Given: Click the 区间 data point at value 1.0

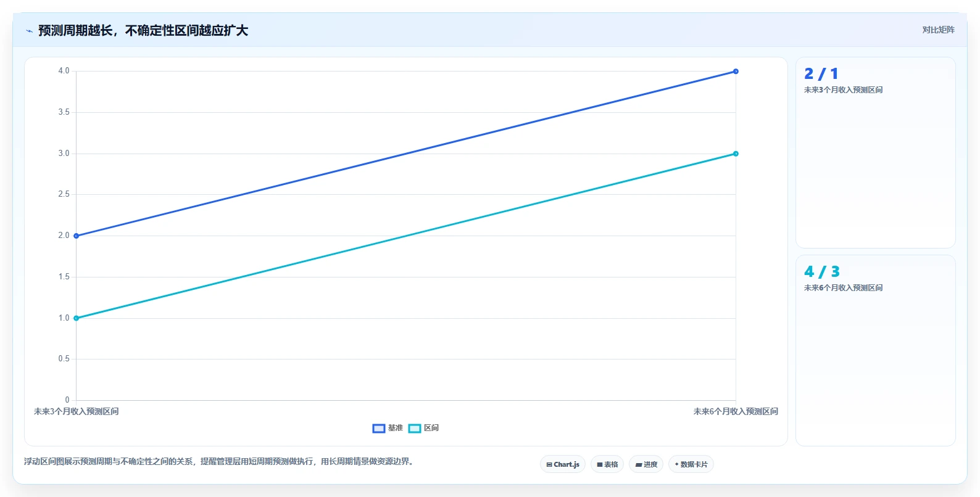Looking at the screenshot, I should coord(77,318).
